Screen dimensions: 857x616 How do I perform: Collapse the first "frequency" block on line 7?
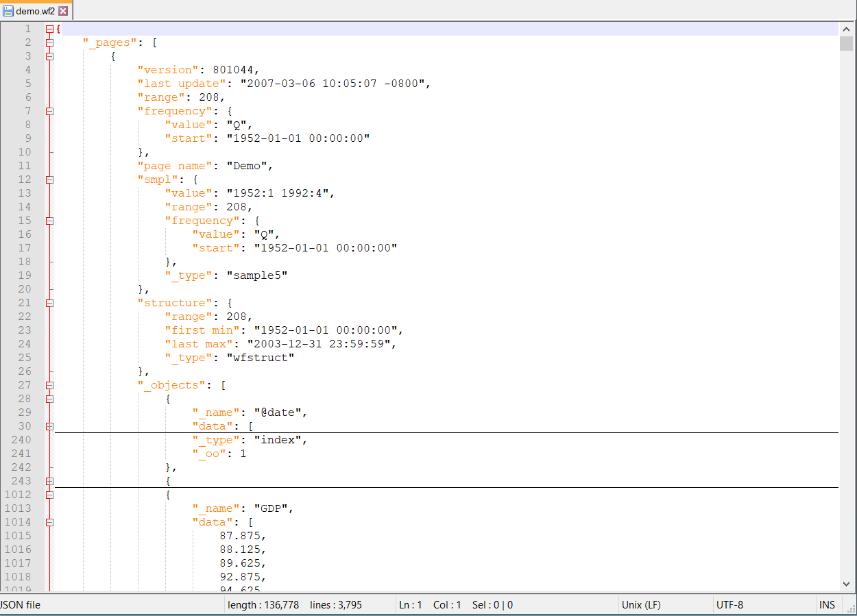(x=49, y=111)
